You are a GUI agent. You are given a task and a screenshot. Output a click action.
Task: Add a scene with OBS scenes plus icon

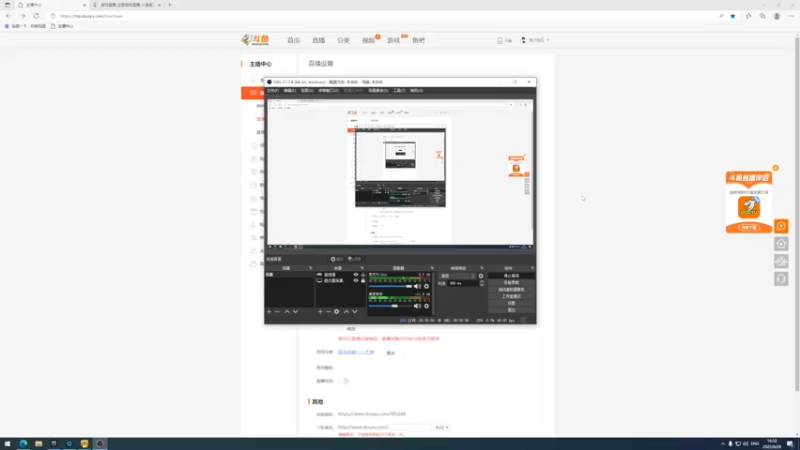point(269,312)
